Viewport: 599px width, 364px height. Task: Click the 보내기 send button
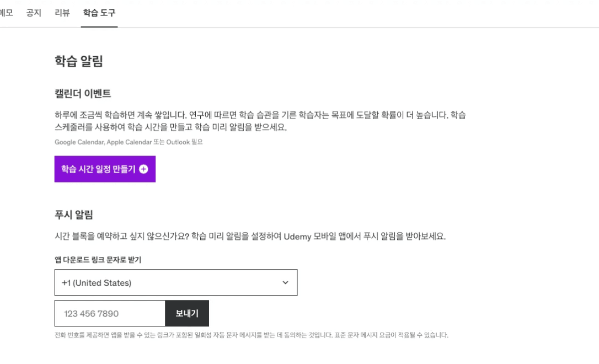[187, 313]
